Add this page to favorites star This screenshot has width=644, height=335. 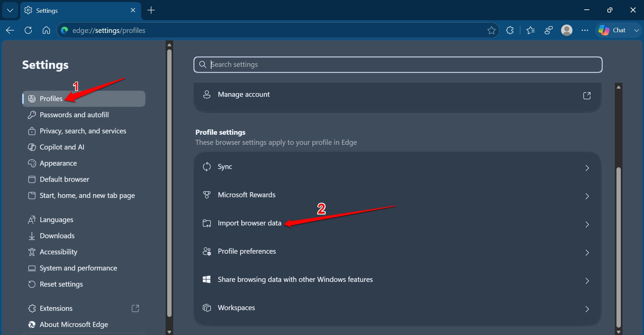point(491,30)
